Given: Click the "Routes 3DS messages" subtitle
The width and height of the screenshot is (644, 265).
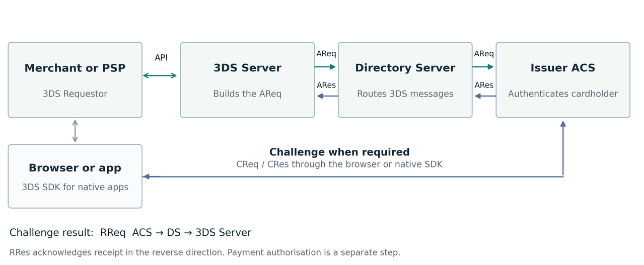Looking at the screenshot, I should 405,94.
